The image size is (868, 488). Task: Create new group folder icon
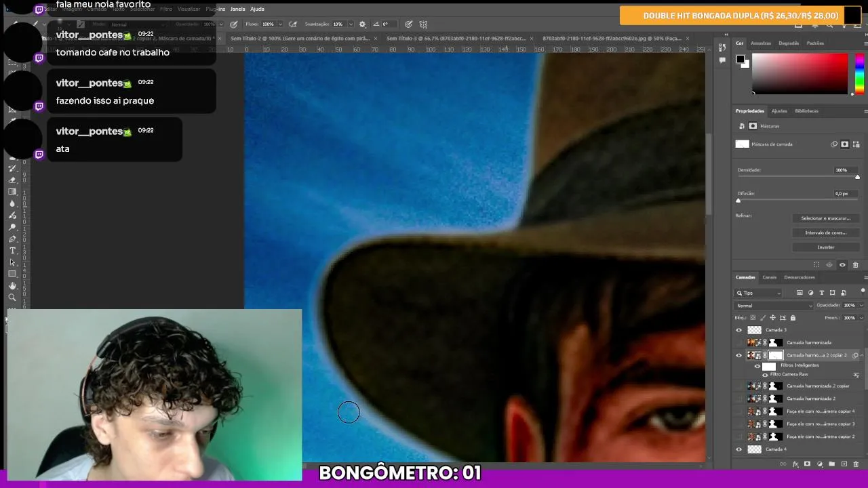click(x=832, y=464)
